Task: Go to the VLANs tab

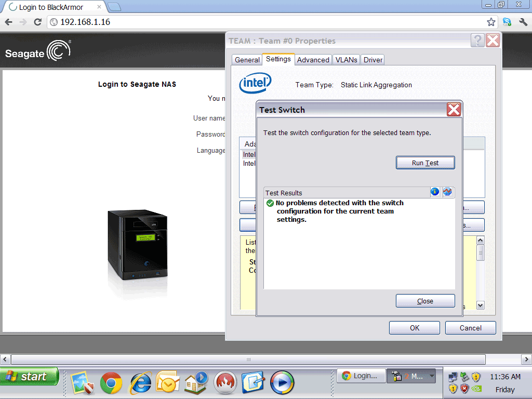Action: [x=346, y=60]
